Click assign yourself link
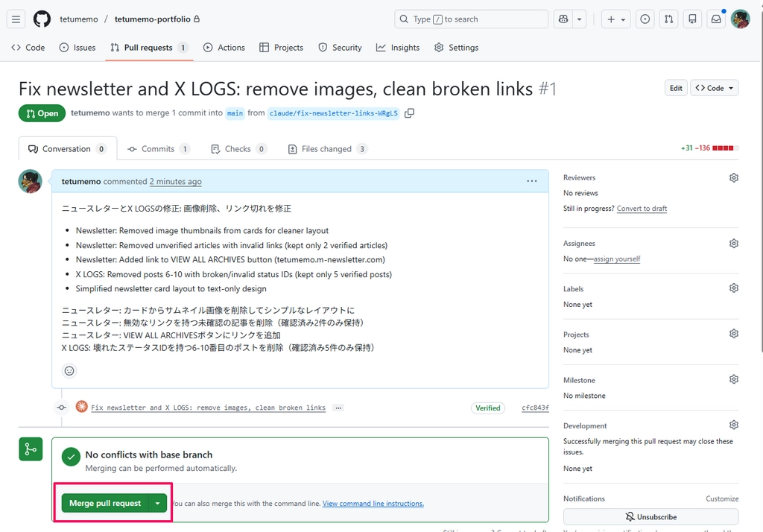This screenshot has width=763, height=532. (617, 259)
